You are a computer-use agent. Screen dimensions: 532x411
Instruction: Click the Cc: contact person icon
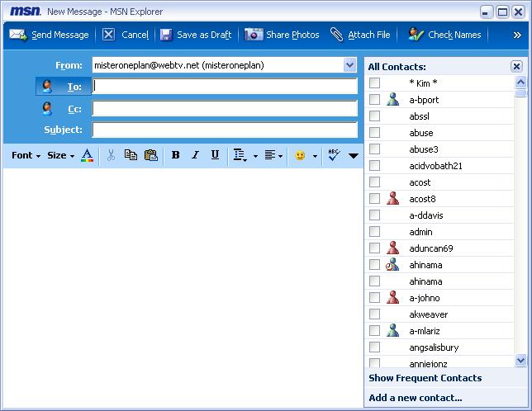[47, 109]
